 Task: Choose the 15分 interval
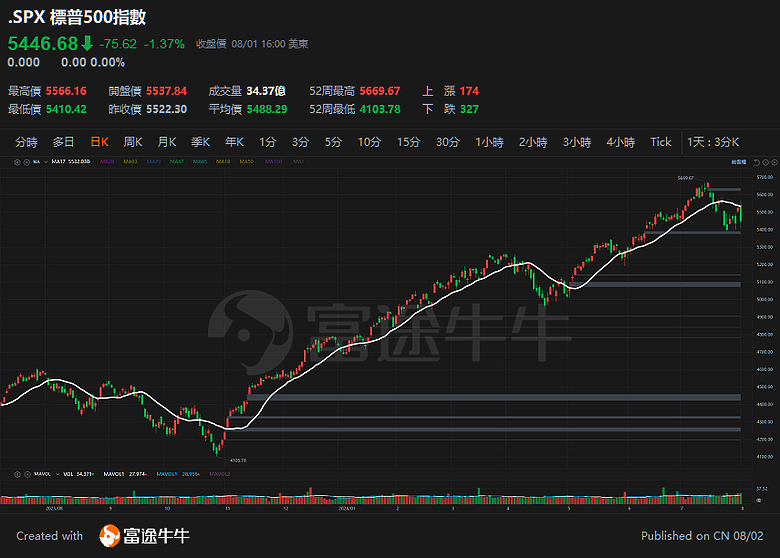coord(408,142)
